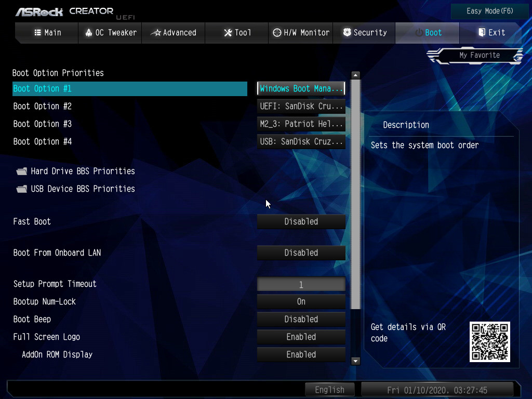Image resolution: width=532 pixels, height=399 pixels.
Task: Open My Favorite page
Action: click(479, 55)
